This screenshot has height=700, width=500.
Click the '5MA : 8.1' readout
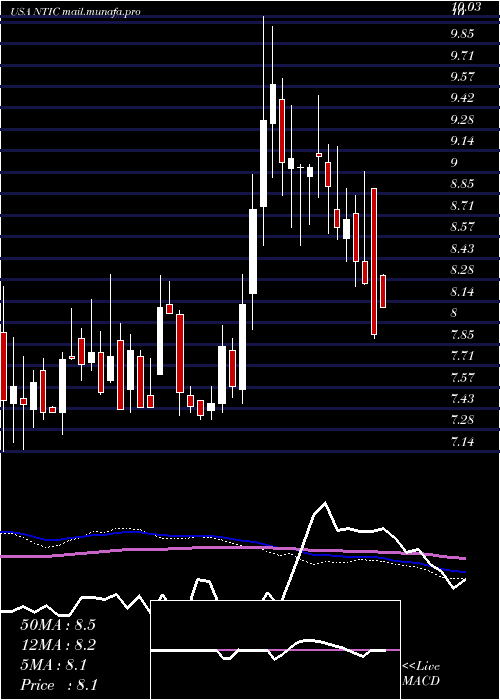54,665
